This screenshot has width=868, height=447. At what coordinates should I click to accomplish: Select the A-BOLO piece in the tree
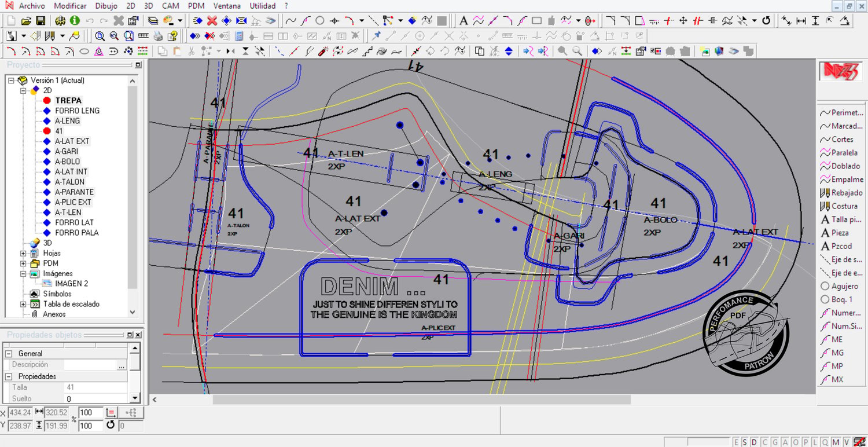(x=67, y=162)
